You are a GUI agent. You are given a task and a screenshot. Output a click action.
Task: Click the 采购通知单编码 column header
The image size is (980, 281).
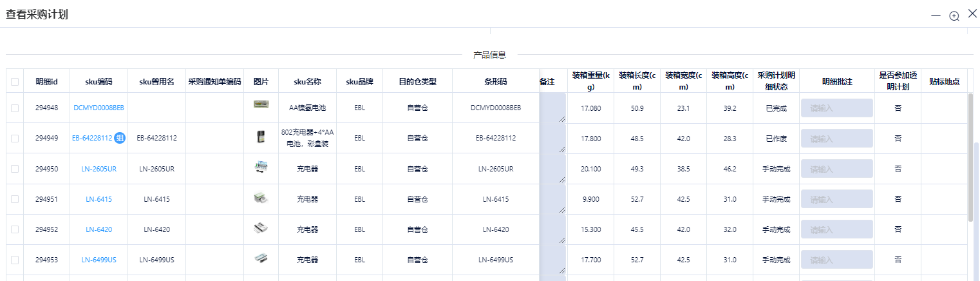click(214, 82)
